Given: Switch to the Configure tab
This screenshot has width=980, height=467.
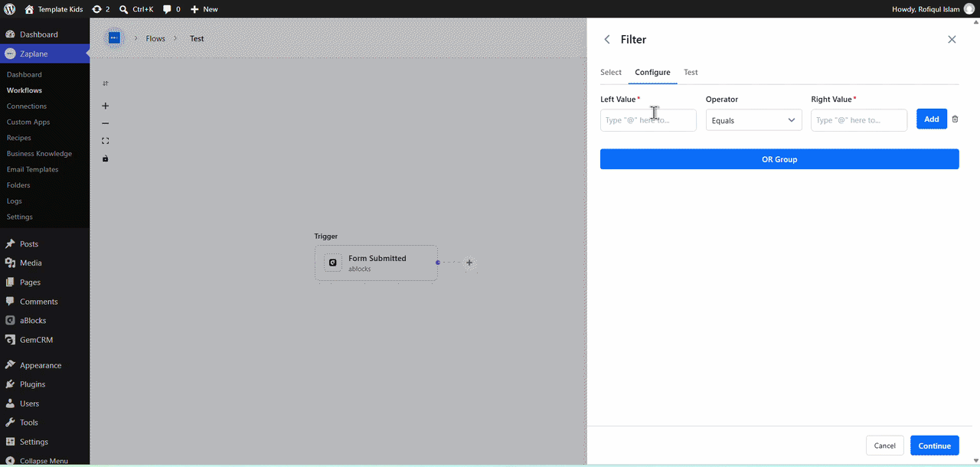Looking at the screenshot, I should 652,72.
